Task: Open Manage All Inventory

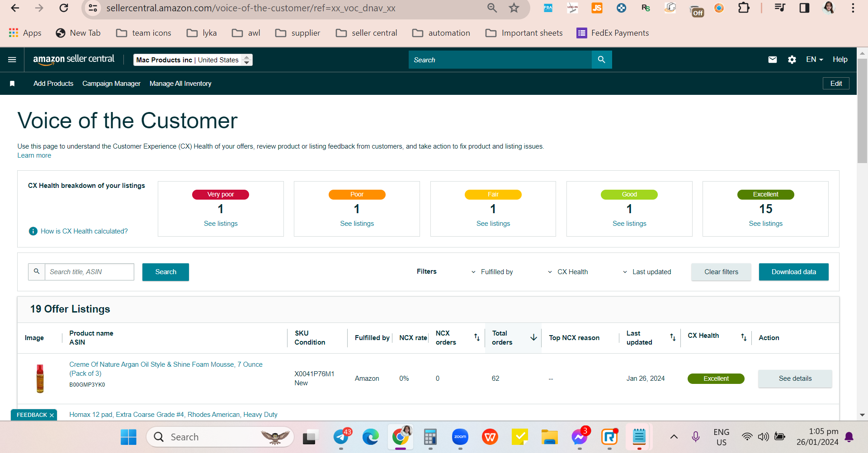Action: tap(180, 84)
